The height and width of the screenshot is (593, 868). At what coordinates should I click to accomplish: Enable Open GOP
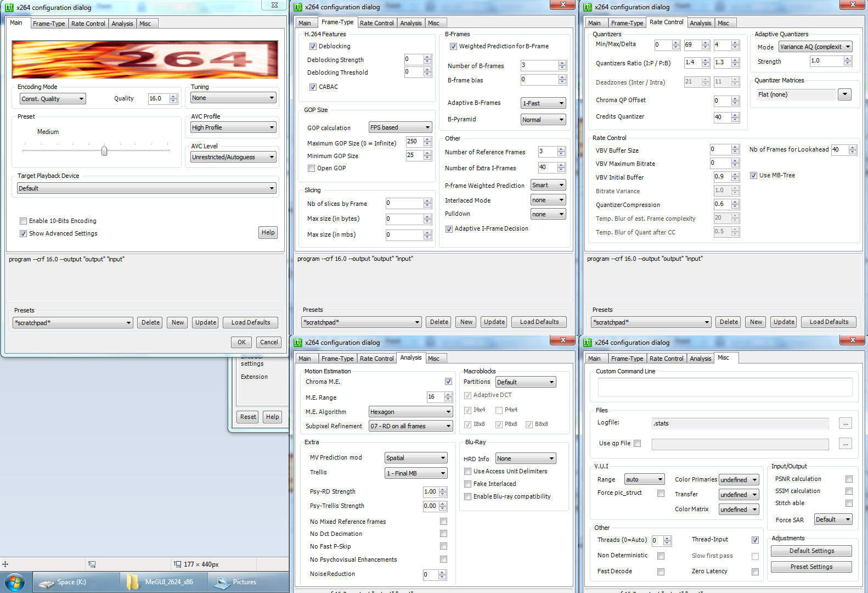312,169
